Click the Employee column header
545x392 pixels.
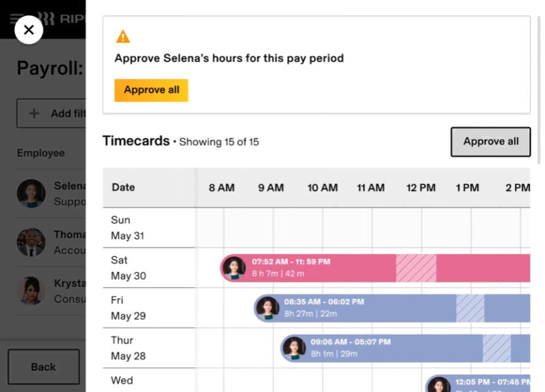pos(41,153)
